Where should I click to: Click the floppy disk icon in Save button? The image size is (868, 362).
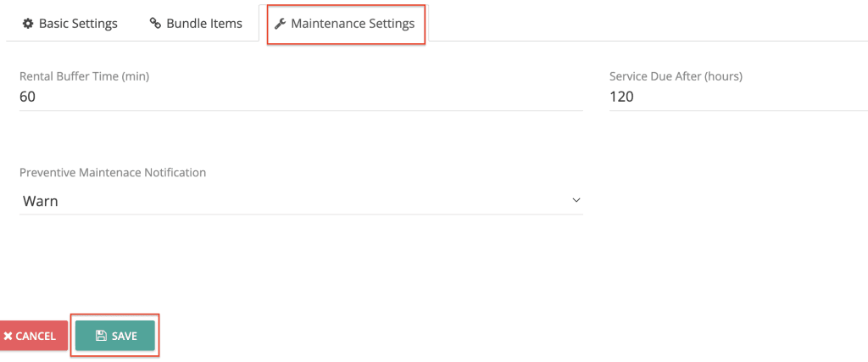click(x=101, y=336)
